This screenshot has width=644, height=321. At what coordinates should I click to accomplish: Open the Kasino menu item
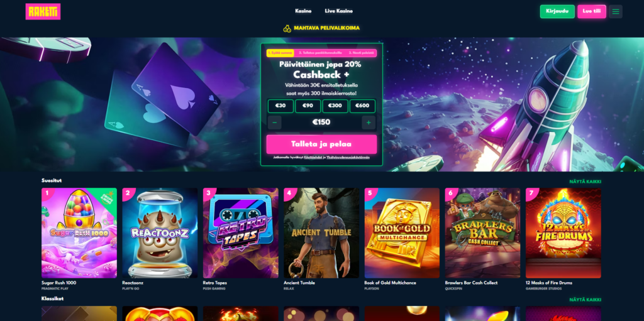point(303,11)
